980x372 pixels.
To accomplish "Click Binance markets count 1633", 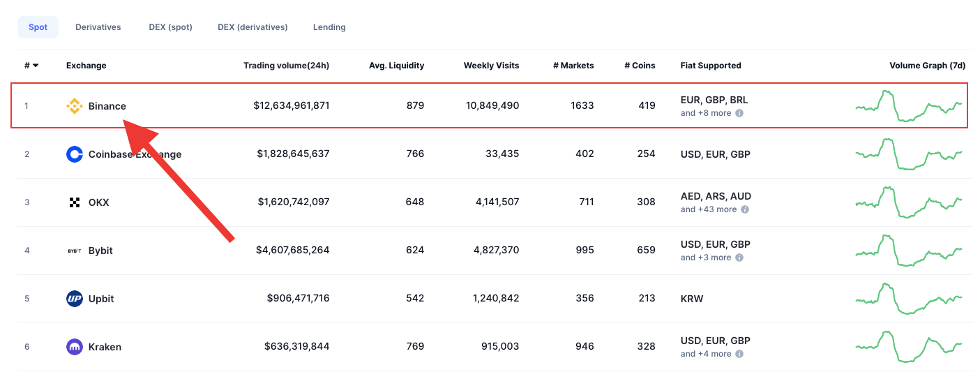I will click(582, 106).
